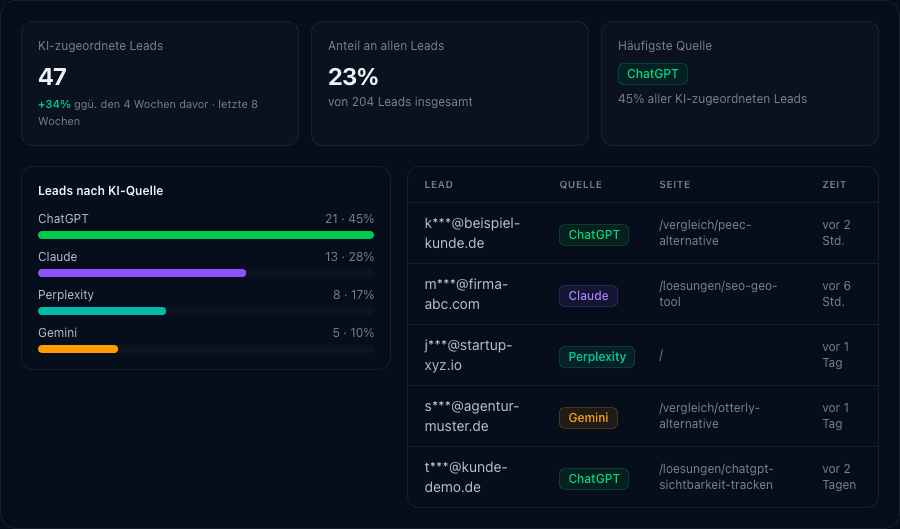Click the '8 · 17%' value
Image resolution: width=900 pixels, height=529 pixels.
point(354,294)
